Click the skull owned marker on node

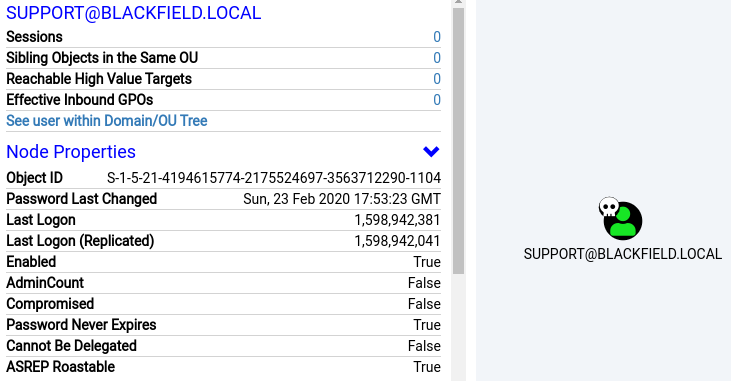pyautogui.click(x=609, y=207)
